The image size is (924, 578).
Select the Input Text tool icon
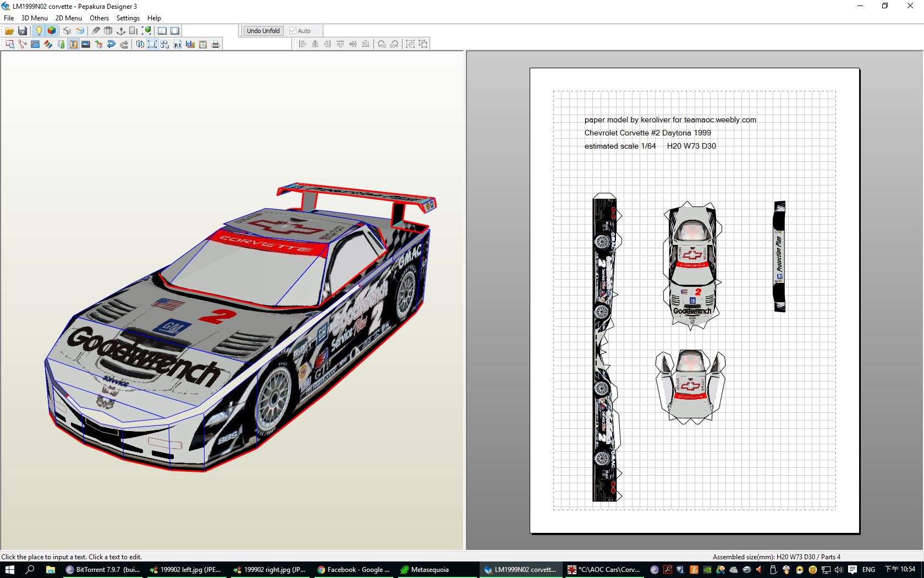(x=73, y=44)
